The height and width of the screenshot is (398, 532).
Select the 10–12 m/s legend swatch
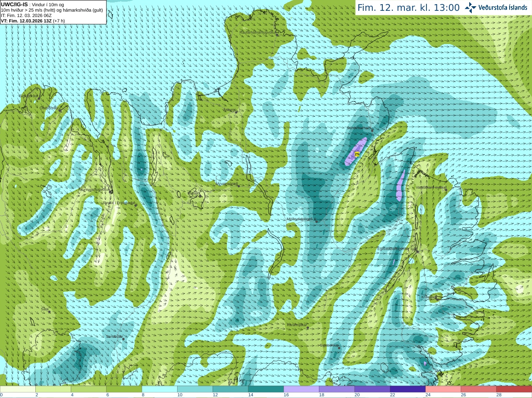coord(195,389)
